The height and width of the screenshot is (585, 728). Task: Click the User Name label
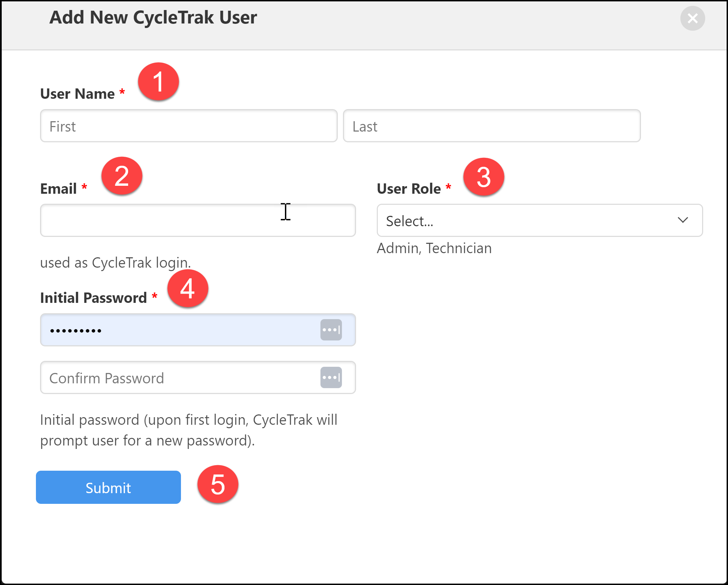(x=77, y=94)
